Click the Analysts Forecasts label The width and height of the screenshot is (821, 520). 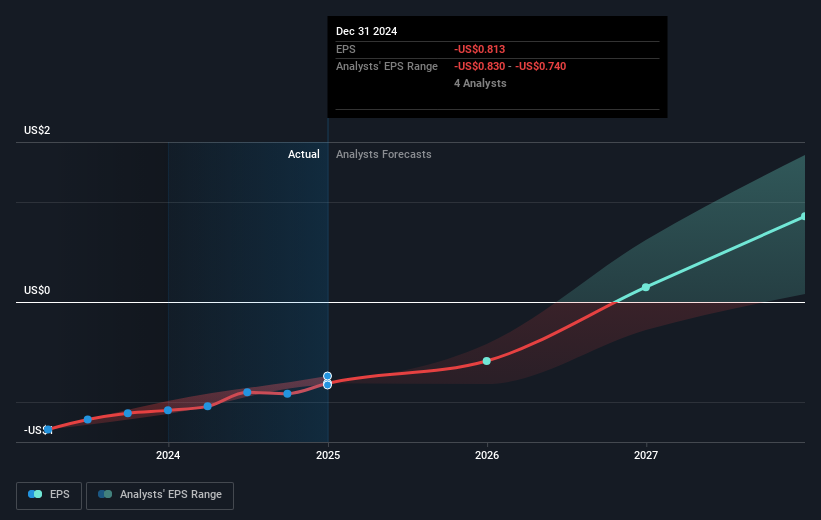coord(384,154)
